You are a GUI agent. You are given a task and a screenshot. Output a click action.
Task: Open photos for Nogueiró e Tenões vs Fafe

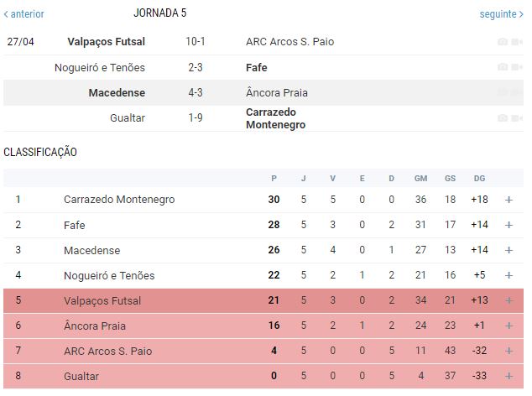pyautogui.click(x=502, y=67)
